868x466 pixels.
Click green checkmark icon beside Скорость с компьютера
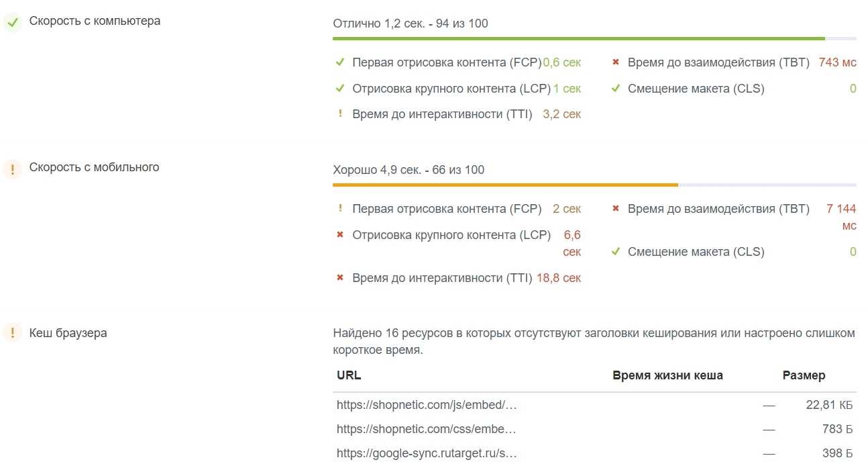12,22
